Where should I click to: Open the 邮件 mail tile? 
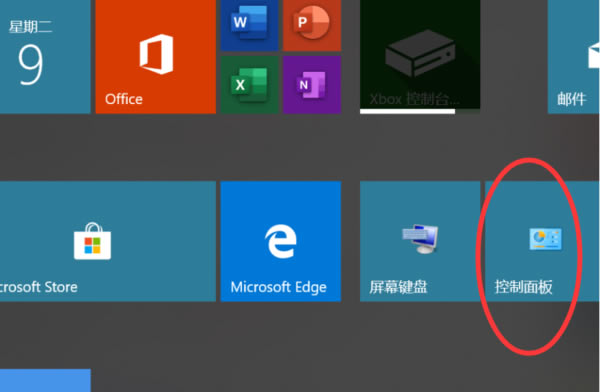coord(574,57)
